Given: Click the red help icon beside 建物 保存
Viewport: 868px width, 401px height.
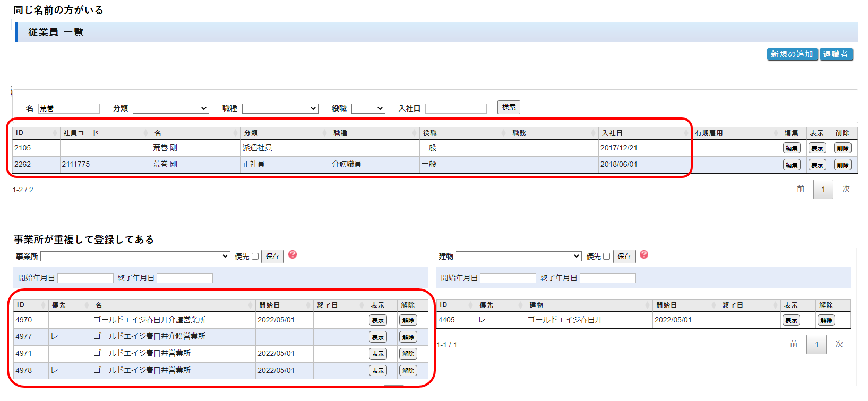Looking at the screenshot, I should click(644, 255).
